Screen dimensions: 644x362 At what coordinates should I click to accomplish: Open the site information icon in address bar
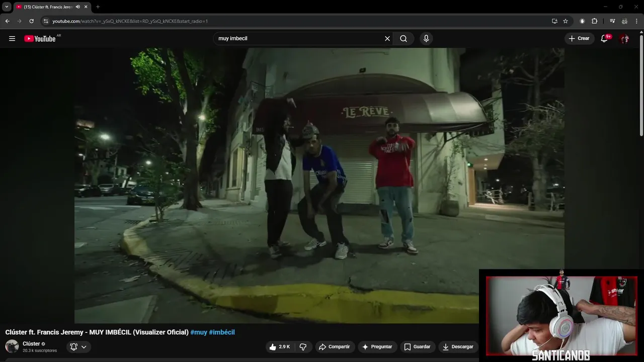[46, 21]
